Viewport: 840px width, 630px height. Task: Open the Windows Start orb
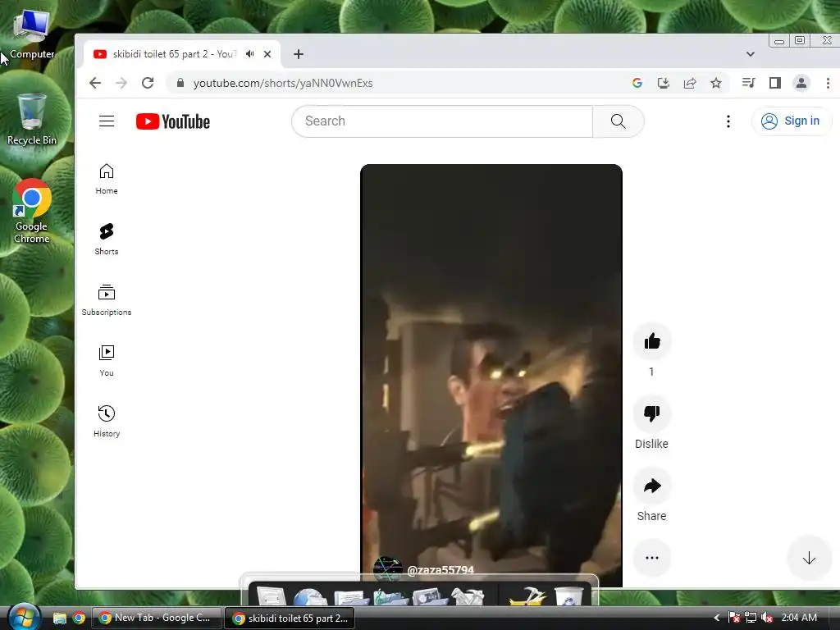pos(24,617)
